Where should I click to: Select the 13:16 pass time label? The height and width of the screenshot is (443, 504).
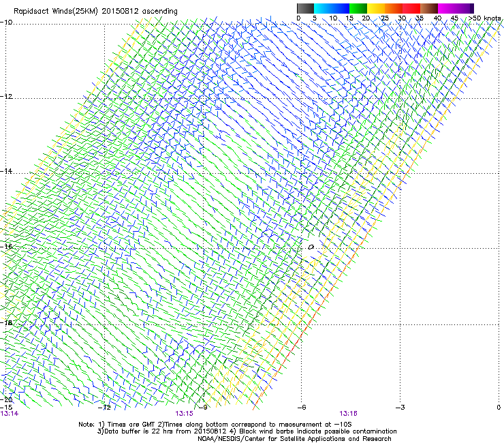[x=349, y=414]
